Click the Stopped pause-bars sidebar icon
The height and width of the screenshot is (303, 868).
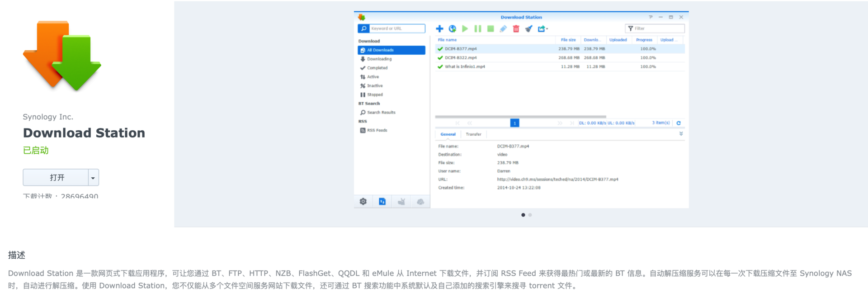(363, 95)
